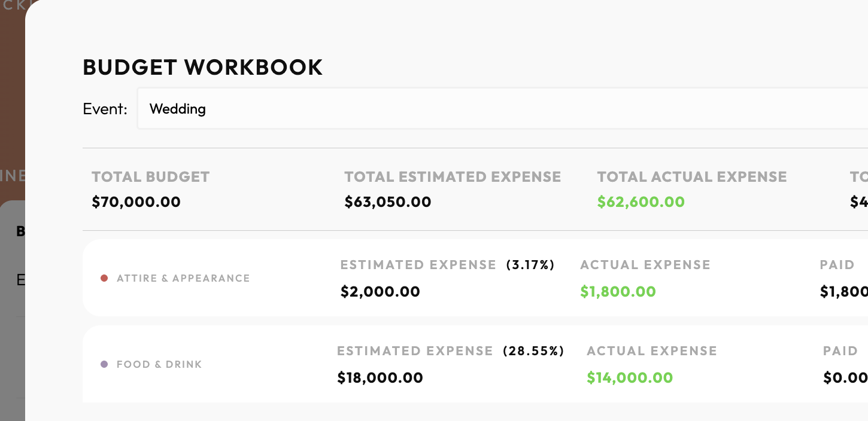Click Attire actual expense $1,800.00
The height and width of the screenshot is (421, 868).
point(618,292)
